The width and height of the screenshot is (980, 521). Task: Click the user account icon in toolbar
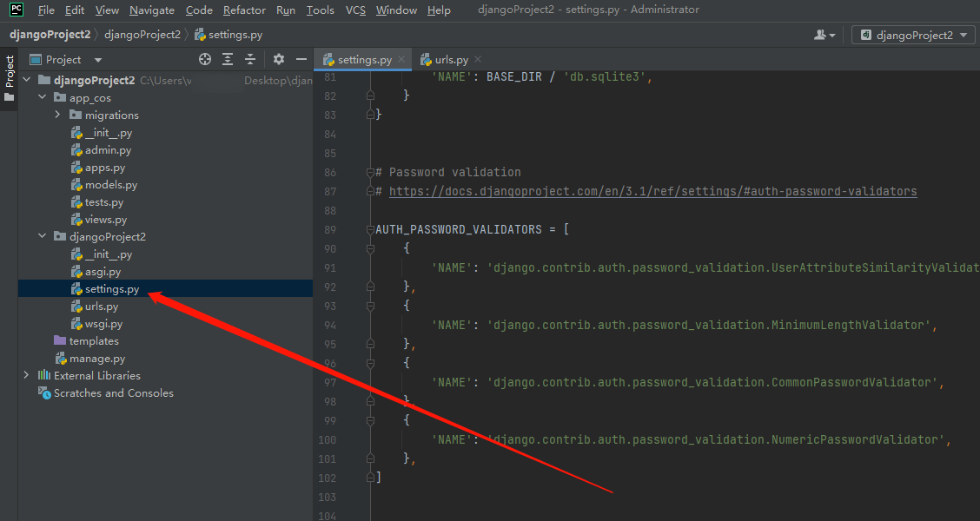(824, 35)
